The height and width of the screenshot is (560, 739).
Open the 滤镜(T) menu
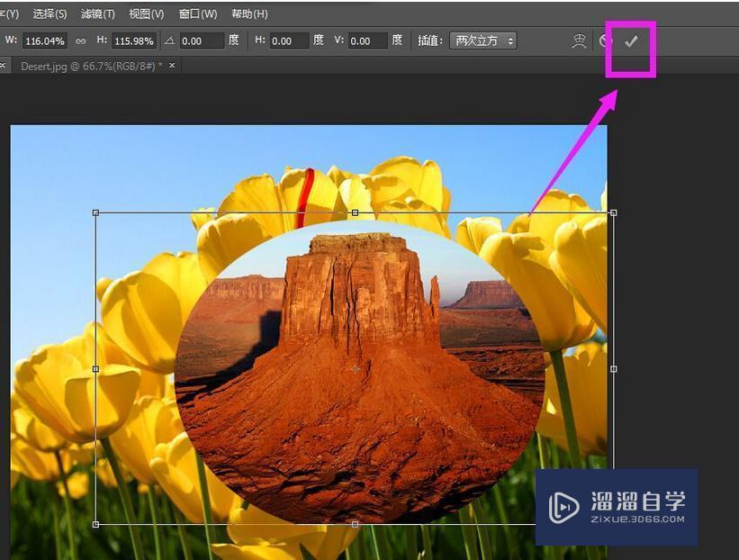pos(97,14)
